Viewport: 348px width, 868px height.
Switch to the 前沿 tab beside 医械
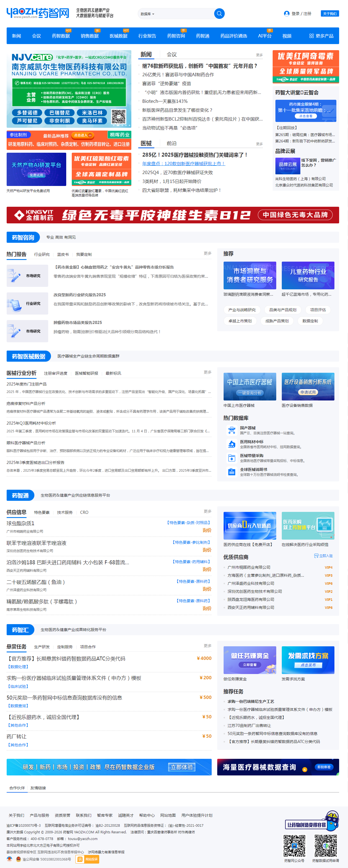(x=172, y=143)
